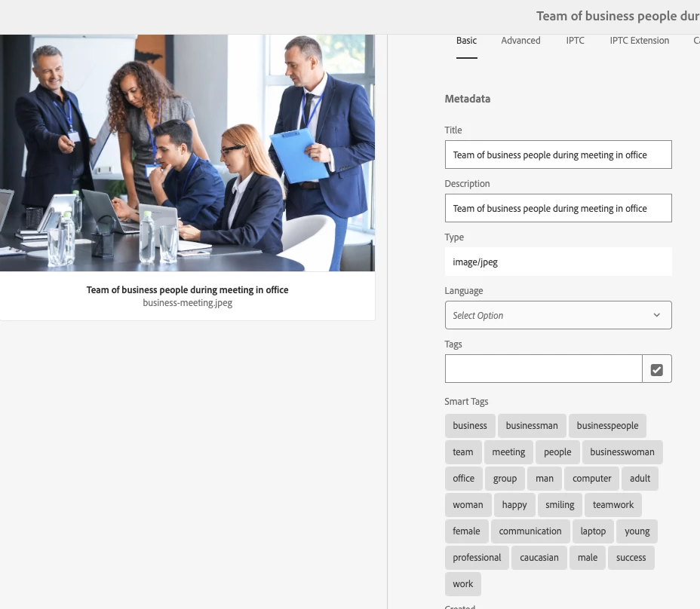Open the IPTC tab
The width and height of the screenshot is (700, 609).
point(575,41)
